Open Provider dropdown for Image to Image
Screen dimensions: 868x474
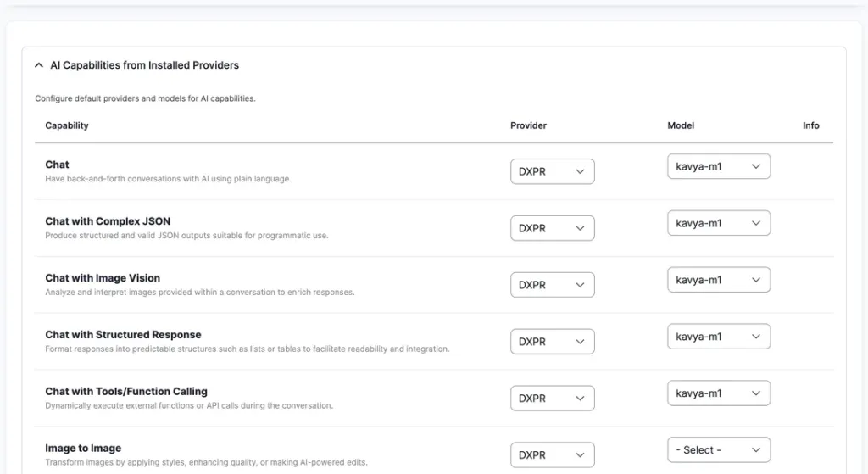(553, 454)
